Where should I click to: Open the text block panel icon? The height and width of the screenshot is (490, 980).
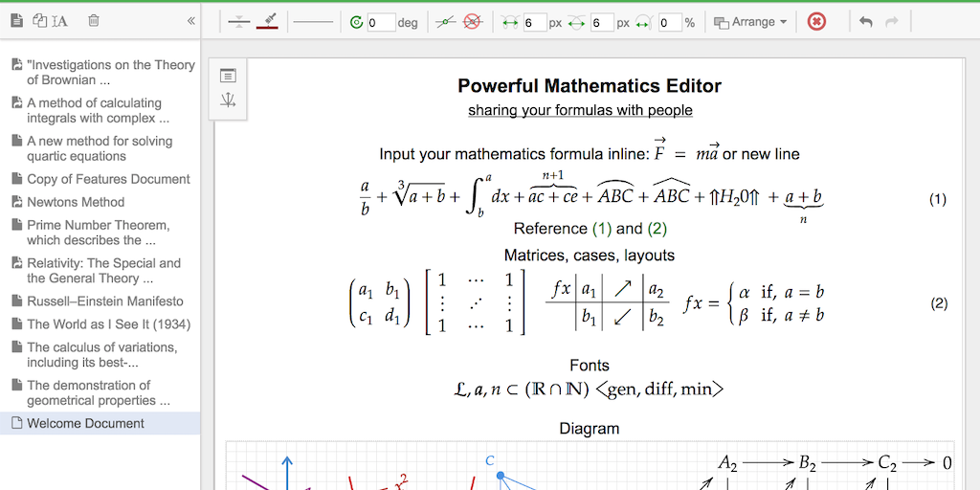(x=228, y=77)
